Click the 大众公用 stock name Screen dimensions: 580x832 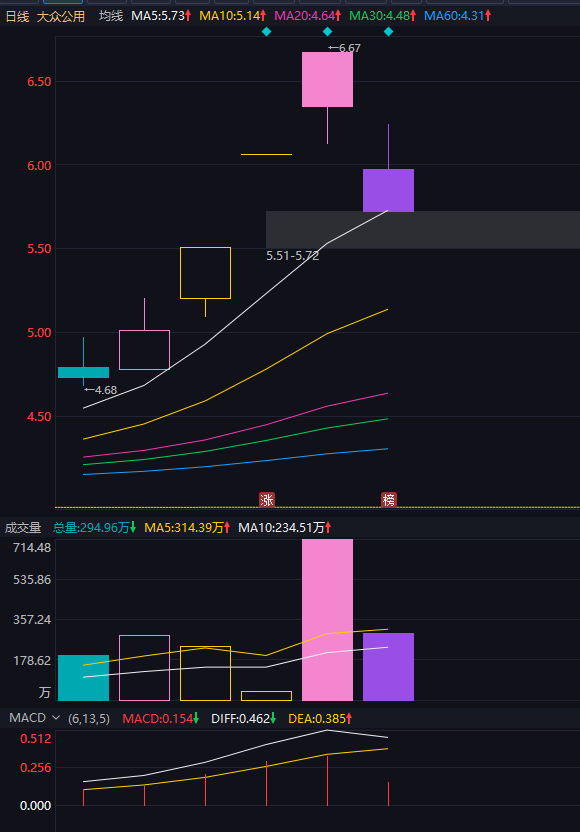[x=61, y=16]
